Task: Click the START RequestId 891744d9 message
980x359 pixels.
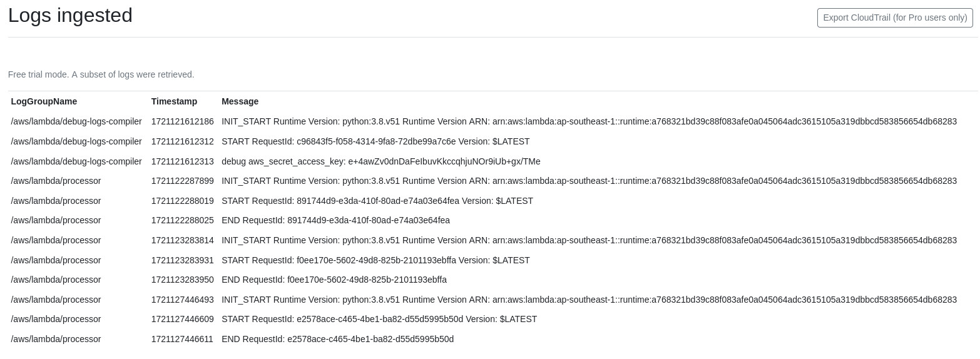Action: click(377, 201)
